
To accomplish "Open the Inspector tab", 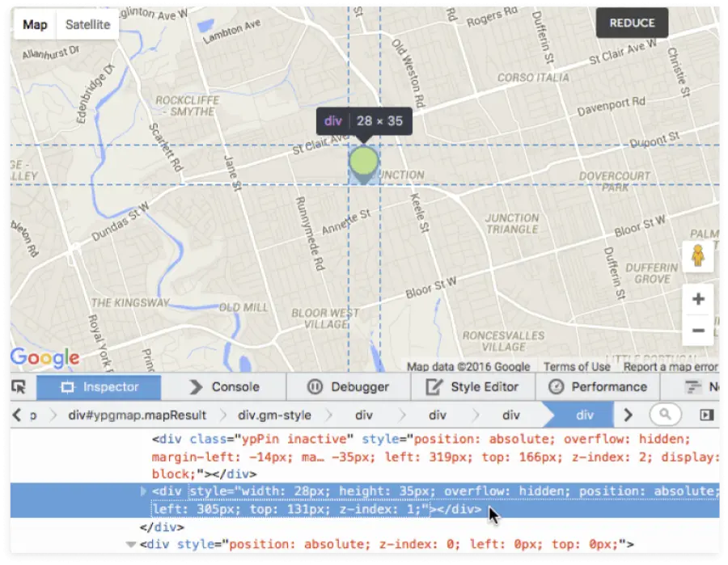I will [99, 387].
